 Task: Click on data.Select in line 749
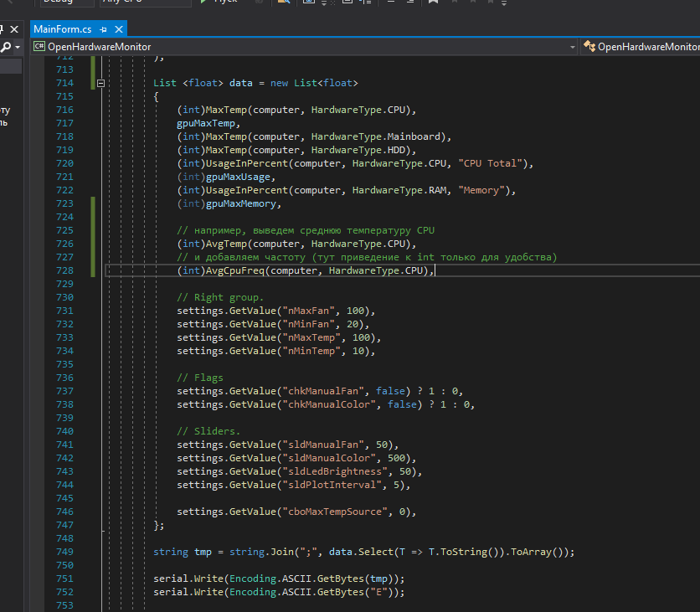tap(361, 552)
